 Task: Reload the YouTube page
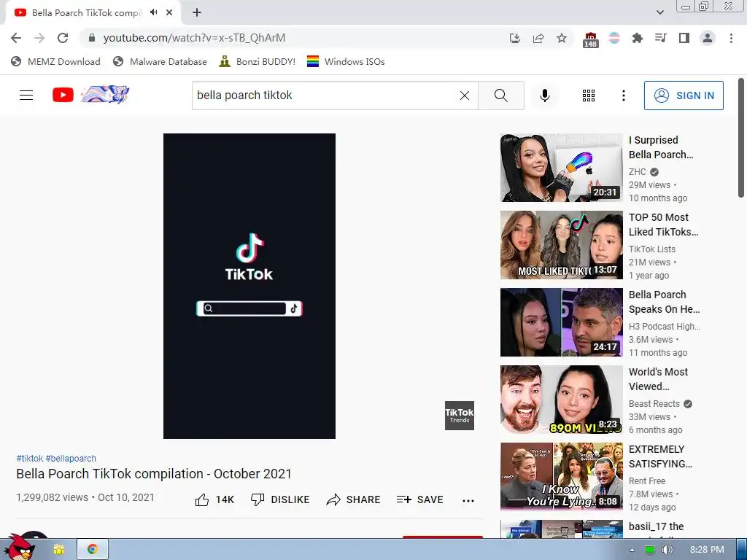point(63,38)
